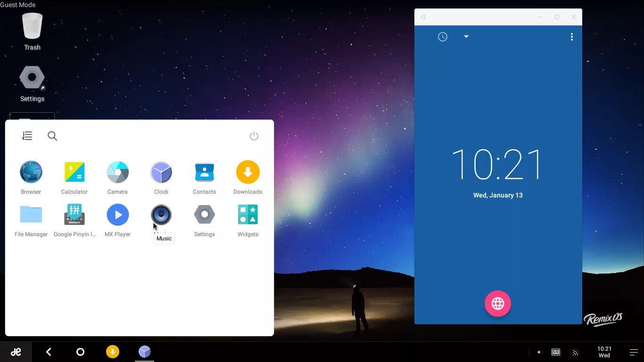The height and width of the screenshot is (362, 644).
Task: Maximize the Clock window
Action: click(x=557, y=17)
